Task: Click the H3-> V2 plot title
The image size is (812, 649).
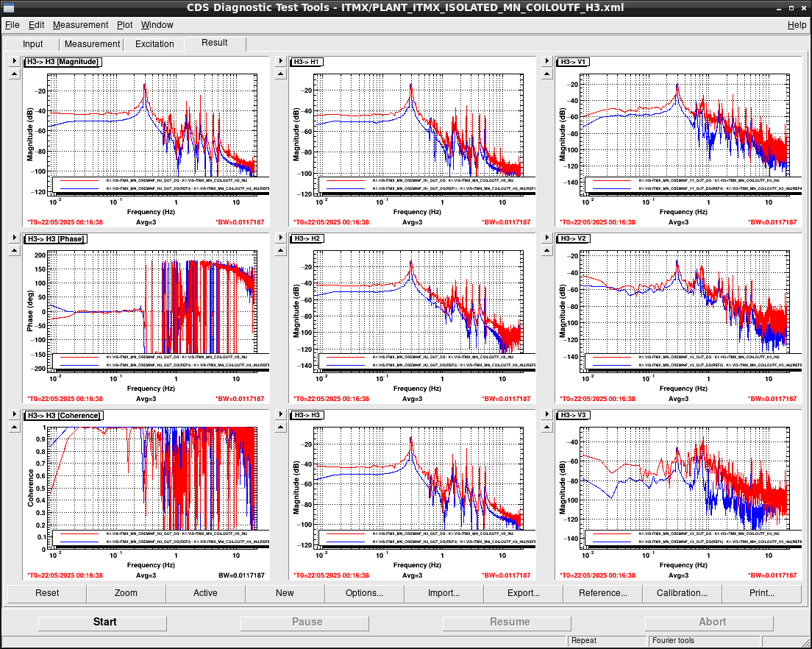Action: click(x=573, y=239)
